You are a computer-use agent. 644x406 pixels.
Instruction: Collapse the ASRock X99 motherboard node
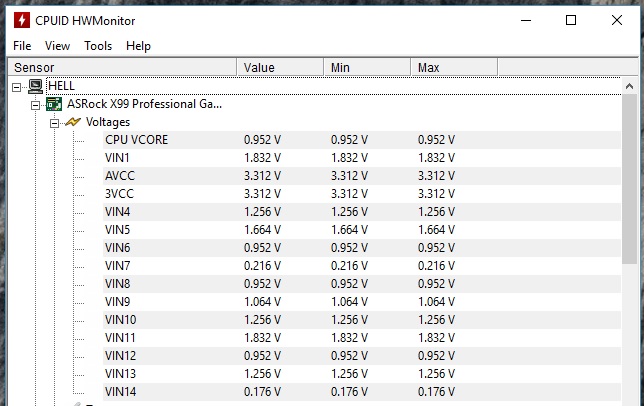click(36, 104)
